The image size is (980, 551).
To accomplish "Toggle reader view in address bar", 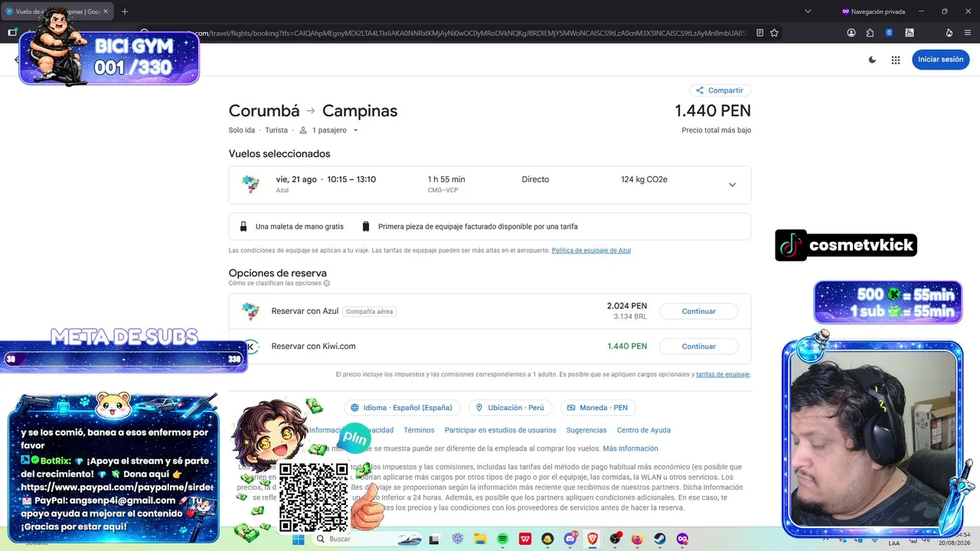I will pos(759,33).
